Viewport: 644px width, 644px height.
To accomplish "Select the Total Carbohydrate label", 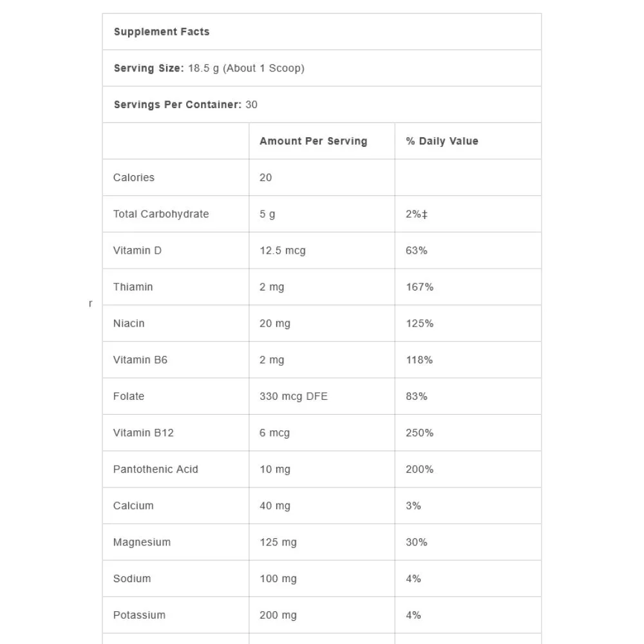I will [161, 214].
